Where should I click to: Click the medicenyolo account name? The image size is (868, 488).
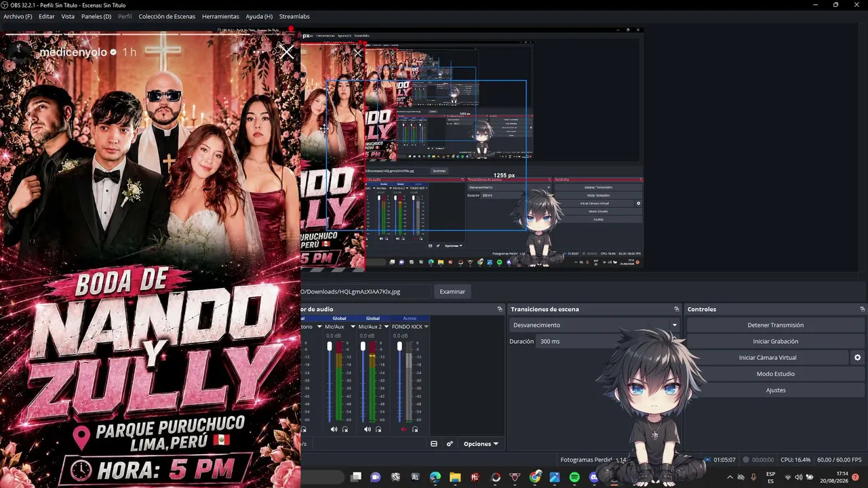pyautogui.click(x=73, y=52)
